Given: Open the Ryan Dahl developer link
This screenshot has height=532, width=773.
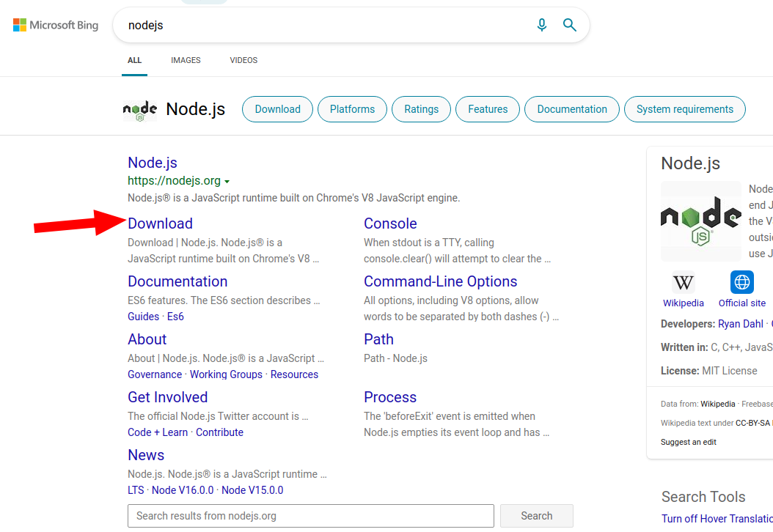Looking at the screenshot, I should (x=741, y=324).
